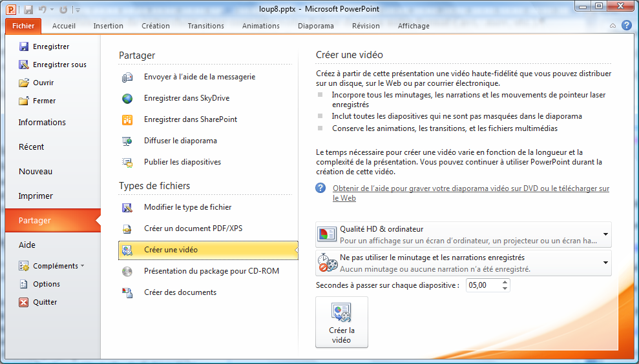Image resolution: width=639 pixels, height=364 pixels.
Task: Click the Options document icon
Action: coord(24,284)
